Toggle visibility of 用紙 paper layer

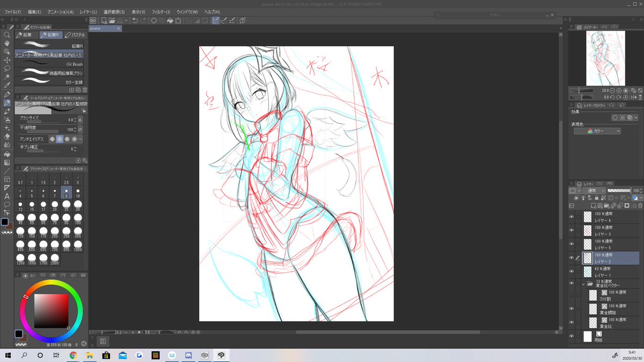pyautogui.click(x=572, y=336)
